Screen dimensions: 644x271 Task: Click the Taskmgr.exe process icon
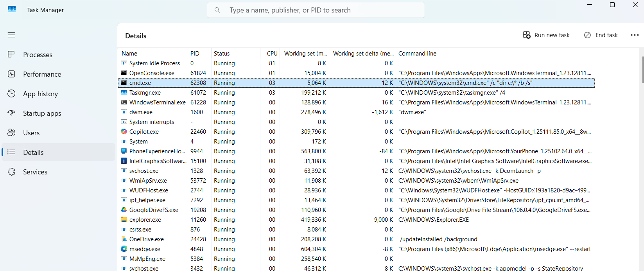[124, 93]
